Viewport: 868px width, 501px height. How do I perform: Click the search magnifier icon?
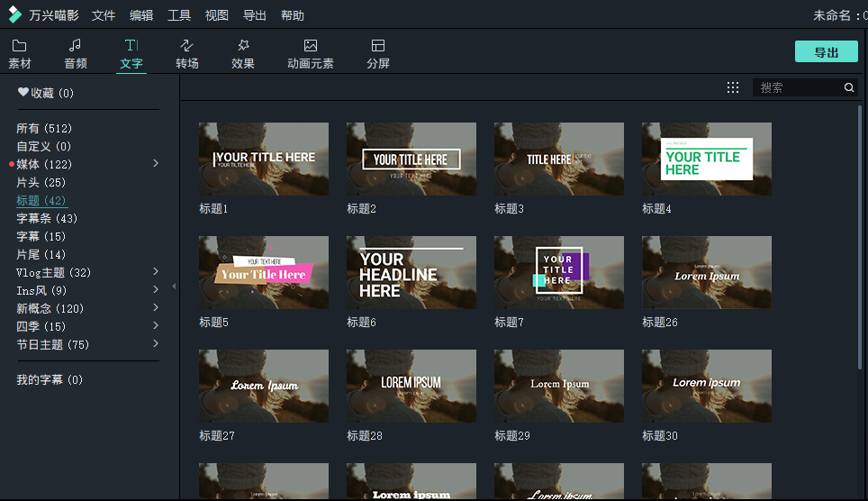(848, 87)
